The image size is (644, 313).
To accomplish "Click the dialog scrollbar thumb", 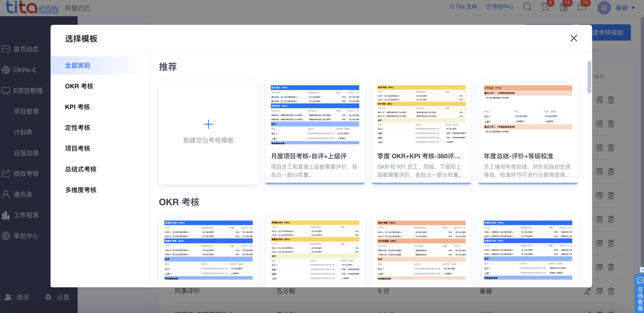I will 589,77.
